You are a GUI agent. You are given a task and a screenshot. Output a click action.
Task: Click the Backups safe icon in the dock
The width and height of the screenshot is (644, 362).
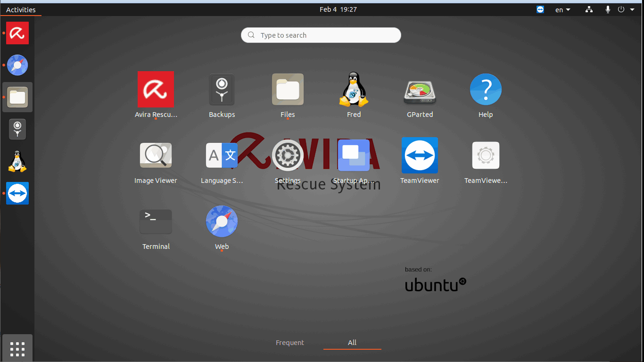[x=17, y=129]
